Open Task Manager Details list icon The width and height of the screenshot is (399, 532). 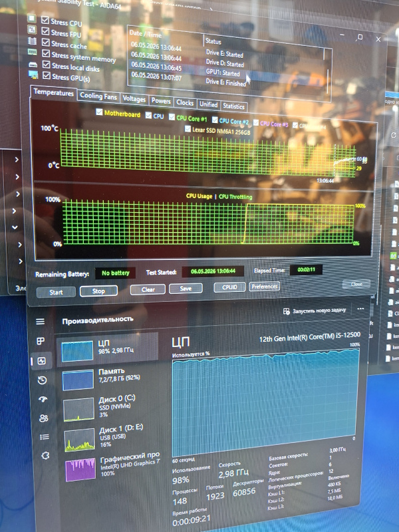click(45, 437)
